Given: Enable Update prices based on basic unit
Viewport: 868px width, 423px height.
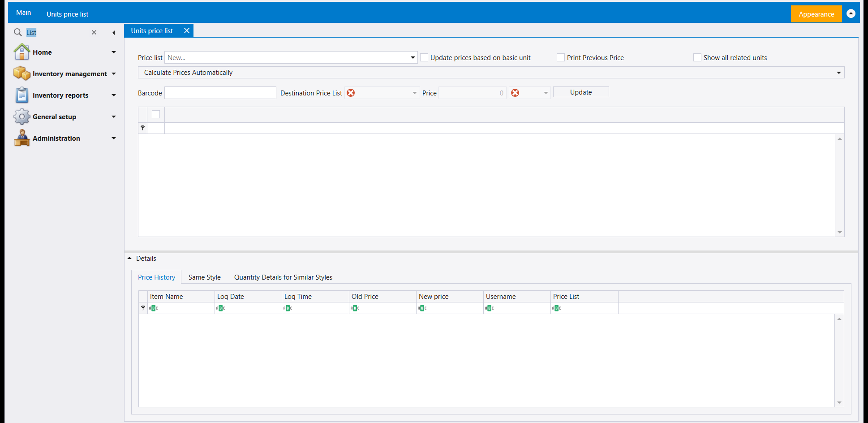Looking at the screenshot, I should click(x=424, y=57).
